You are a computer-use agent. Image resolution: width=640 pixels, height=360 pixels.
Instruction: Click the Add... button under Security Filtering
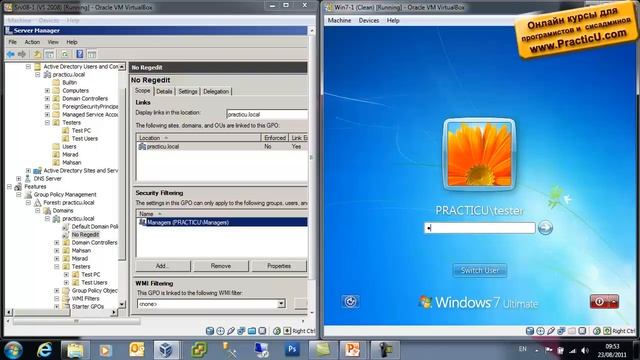pos(163,266)
